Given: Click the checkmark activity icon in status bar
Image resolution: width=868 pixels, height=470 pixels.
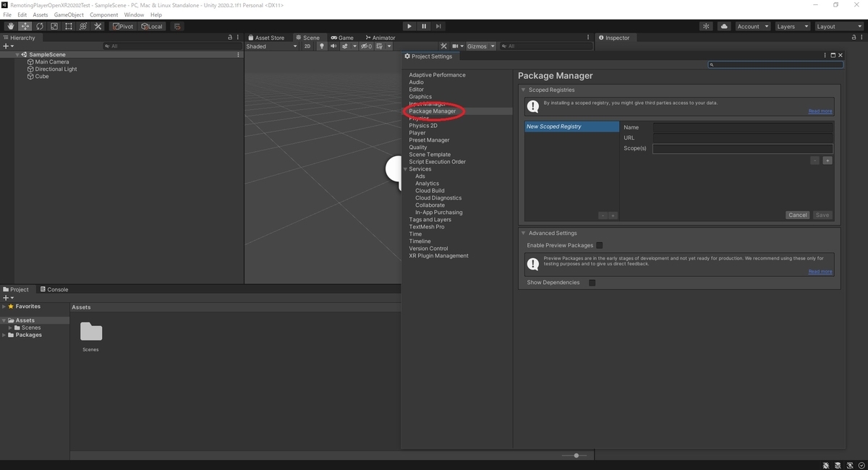Looking at the screenshot, I should (860, 465).
